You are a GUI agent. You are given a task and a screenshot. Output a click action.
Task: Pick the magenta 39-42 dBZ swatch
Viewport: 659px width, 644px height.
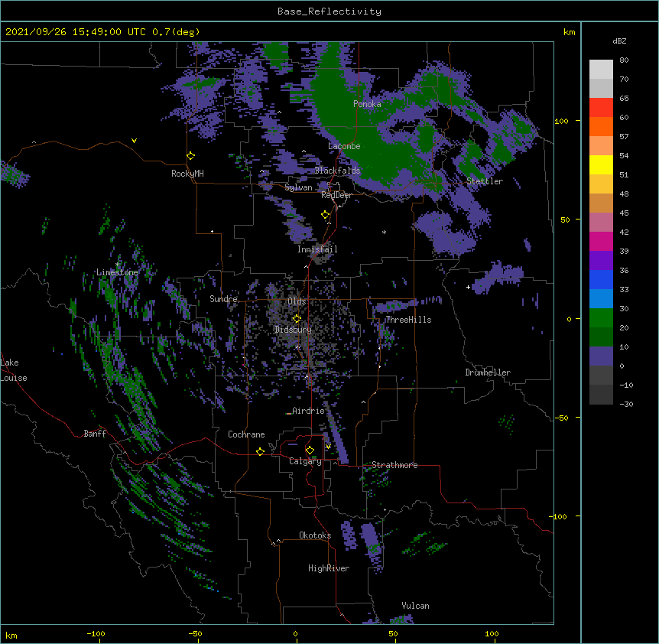coord(601,241)
